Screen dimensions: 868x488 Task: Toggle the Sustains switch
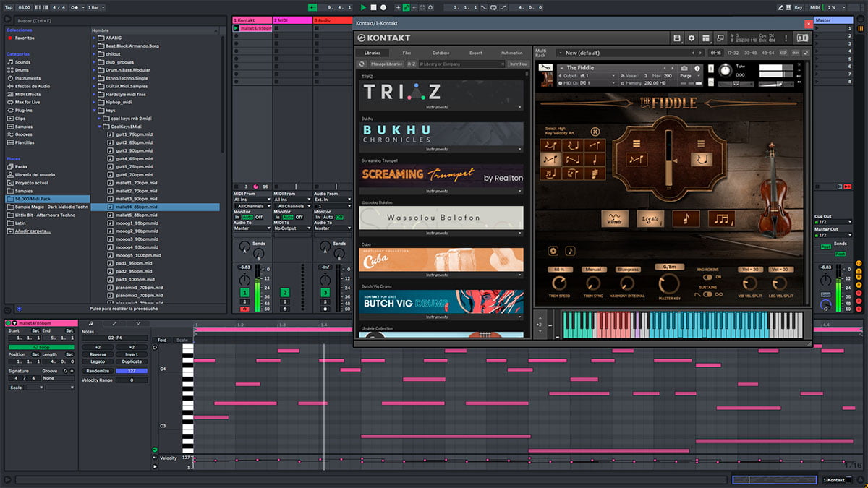pyautogui.click(x=709, y=294)
